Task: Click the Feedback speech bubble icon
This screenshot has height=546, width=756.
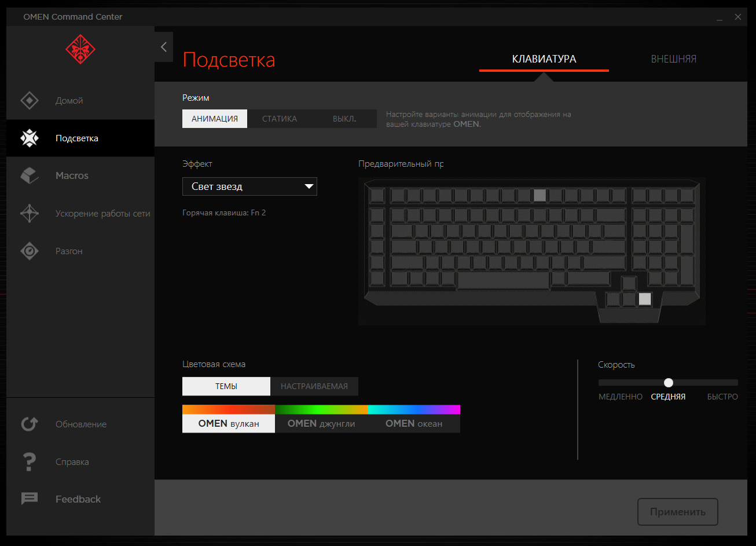Action: click(30, 499)
